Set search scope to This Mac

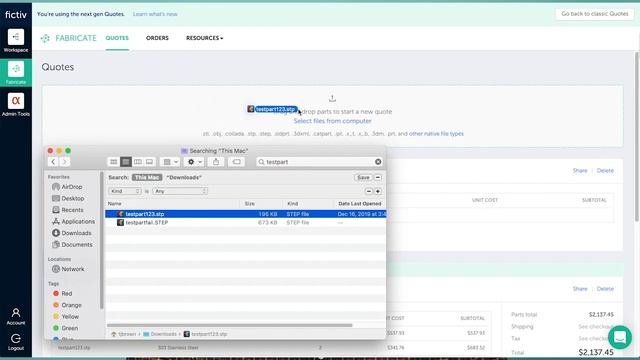147,178
